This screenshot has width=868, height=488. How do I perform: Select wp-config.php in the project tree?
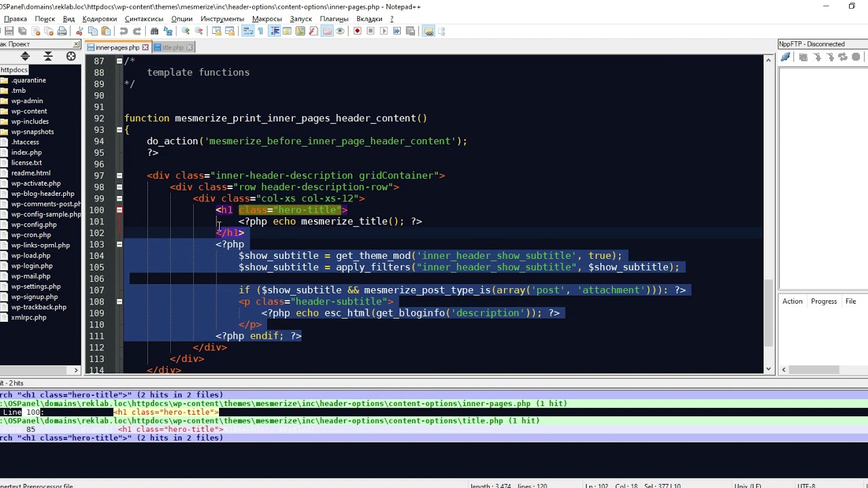[x=34, y=224]
